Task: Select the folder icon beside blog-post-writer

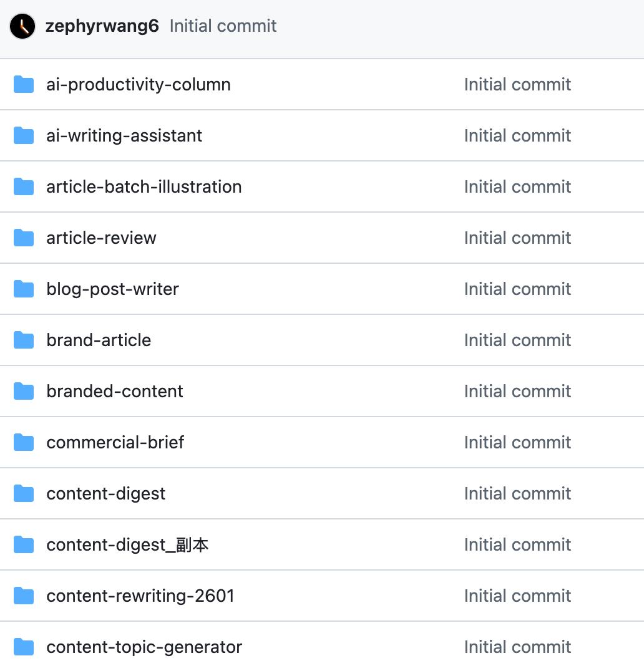Action: (x=23, y=289)
